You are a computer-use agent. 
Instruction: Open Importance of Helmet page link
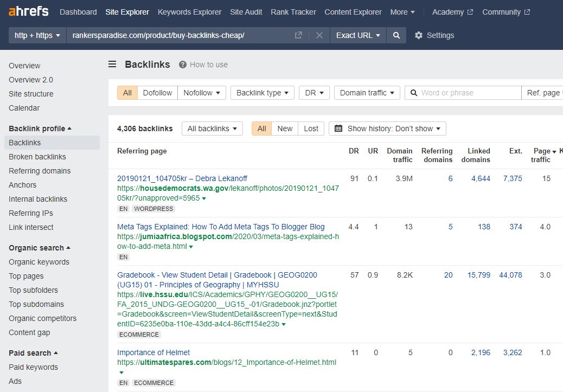[x=153, y=352]
